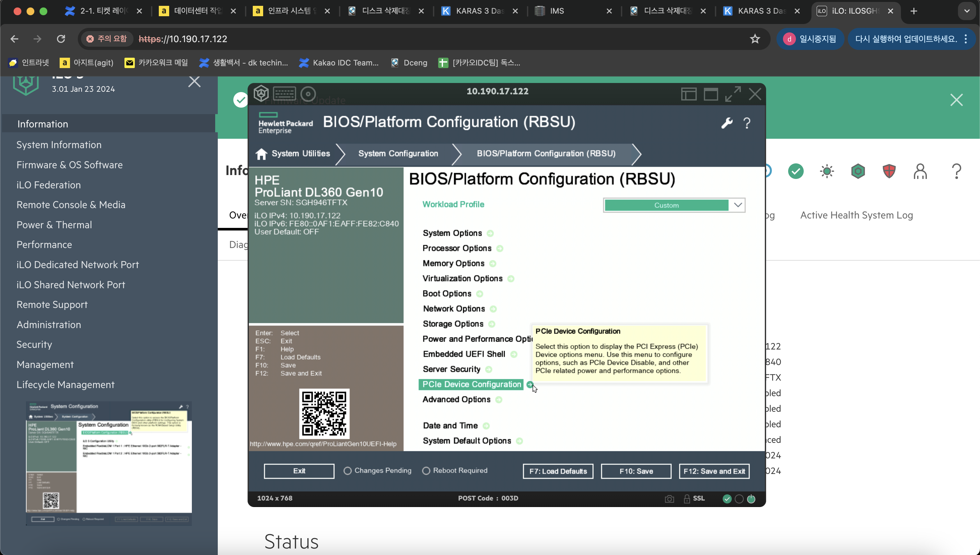Screen dimensions: 980x555
Task: Open the virtual keyboard icon in console
Action: [284, 93]
